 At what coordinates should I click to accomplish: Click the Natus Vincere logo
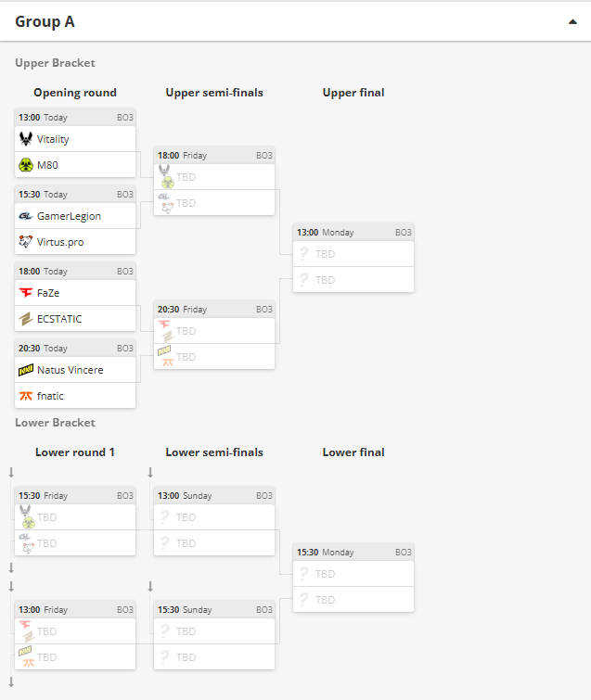[x=26, y=370]
